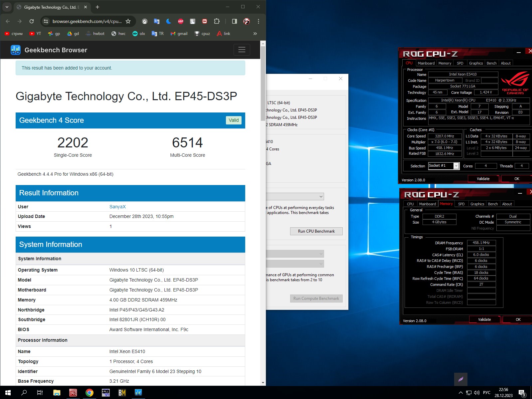
Task: Go back with the browser back arrow
Action: point(8,21)
